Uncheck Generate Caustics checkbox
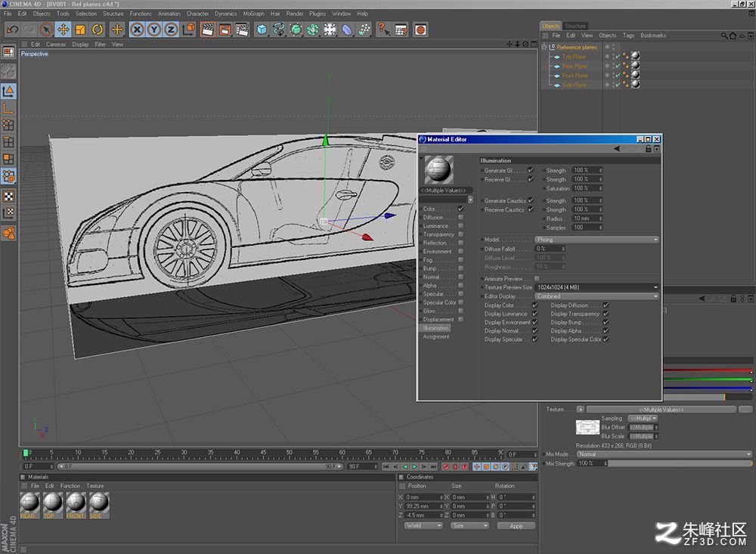 point(531,200)
